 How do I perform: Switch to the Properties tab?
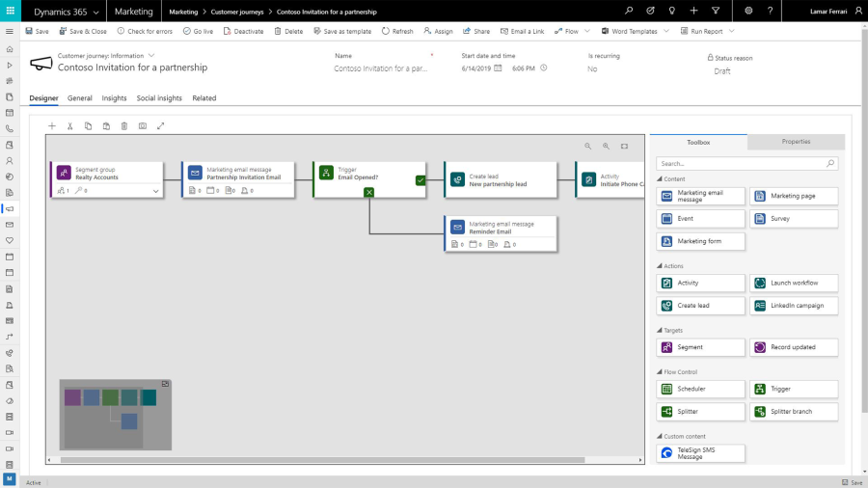point(796,142)
